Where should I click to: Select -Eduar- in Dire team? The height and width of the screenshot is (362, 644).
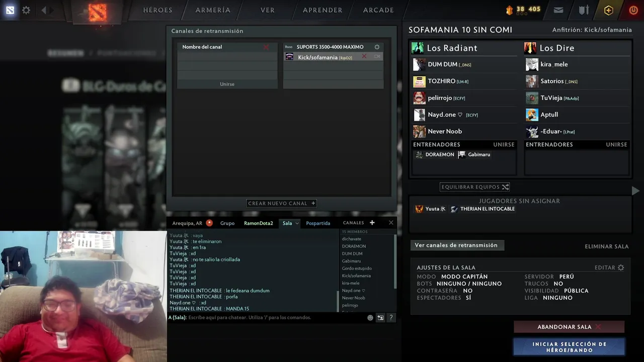coord(577,131)
